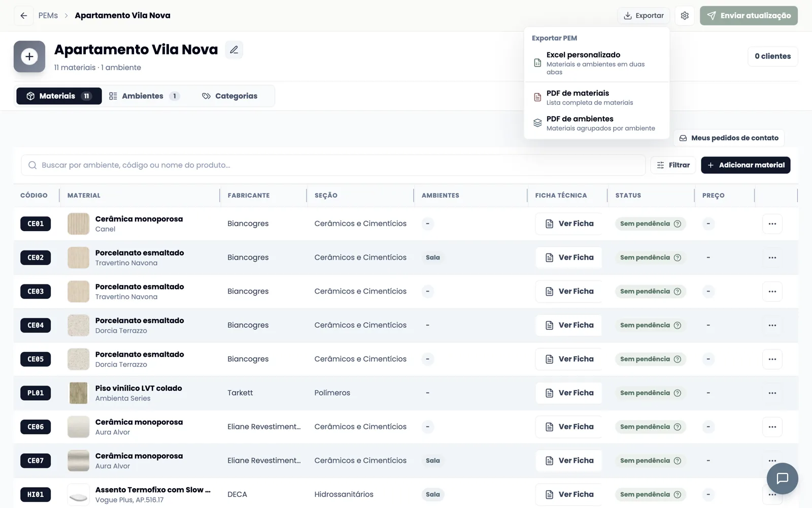Choose PDF de ambientes export option
This screenshot has width=812, height=508.
pyautogui.click(x=597, y=123)
